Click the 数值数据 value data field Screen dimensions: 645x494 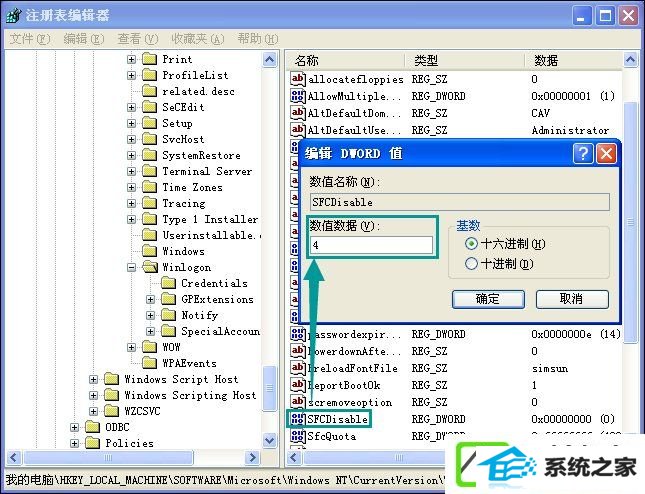point(371,245)
